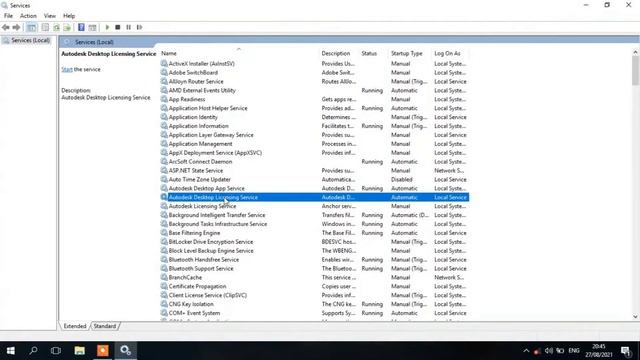Viewport: 640px width, 360px height.
Task: Select Certificate Propagation service
Action: pos(197,287)
